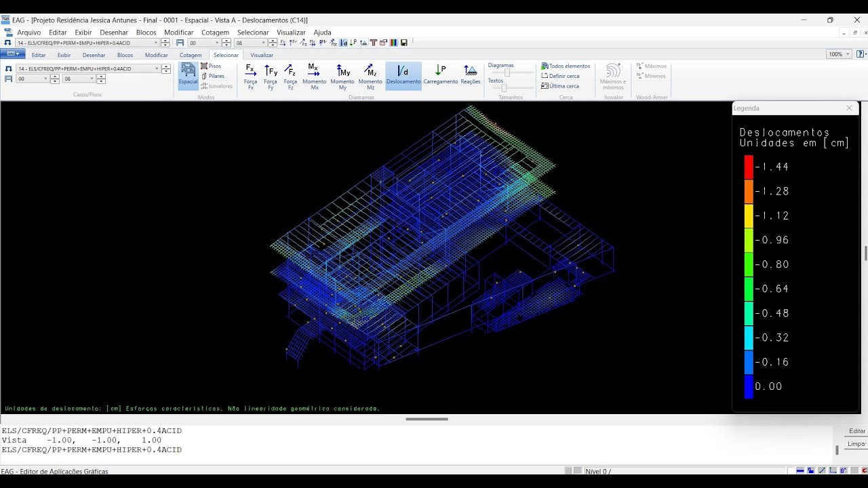The height and width of the screenshot is (488, 868).
Task: Switch to Espacial mode
Action: (x=188, y=77)
